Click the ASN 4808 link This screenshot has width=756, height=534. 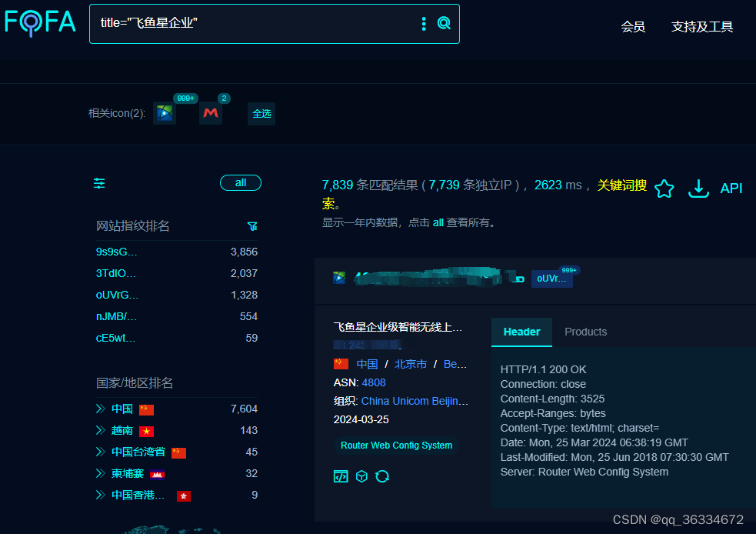coord(374,382)
